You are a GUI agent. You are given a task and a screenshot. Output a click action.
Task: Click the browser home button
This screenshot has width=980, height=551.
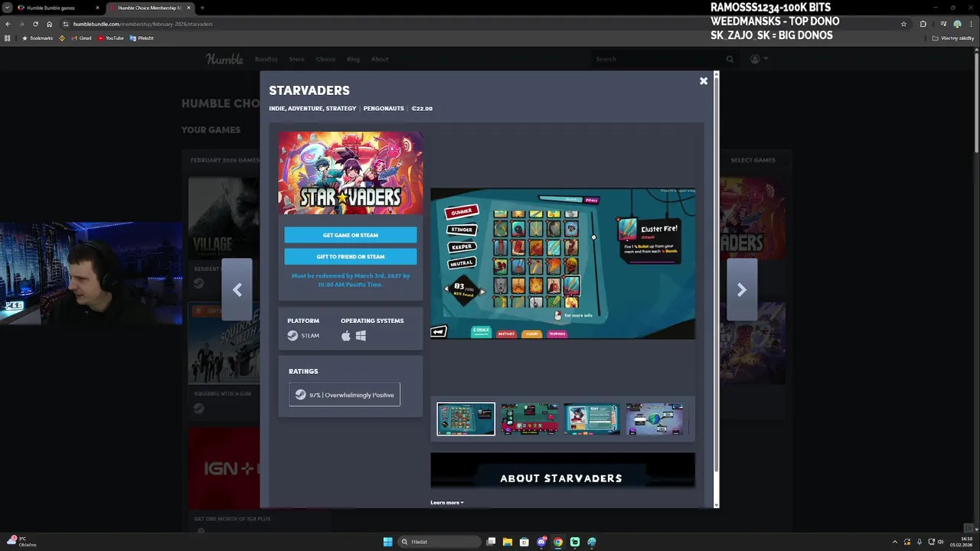click(x=49, y=24)
